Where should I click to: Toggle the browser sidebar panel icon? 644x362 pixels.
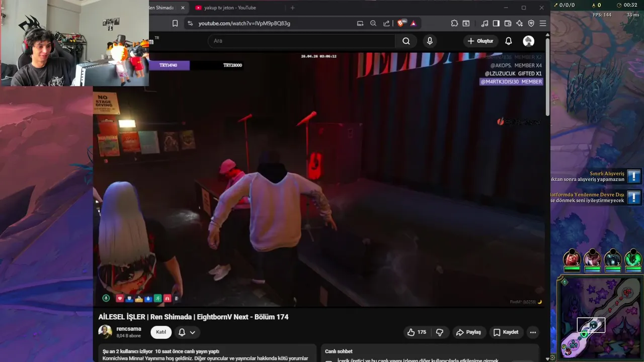496,23
